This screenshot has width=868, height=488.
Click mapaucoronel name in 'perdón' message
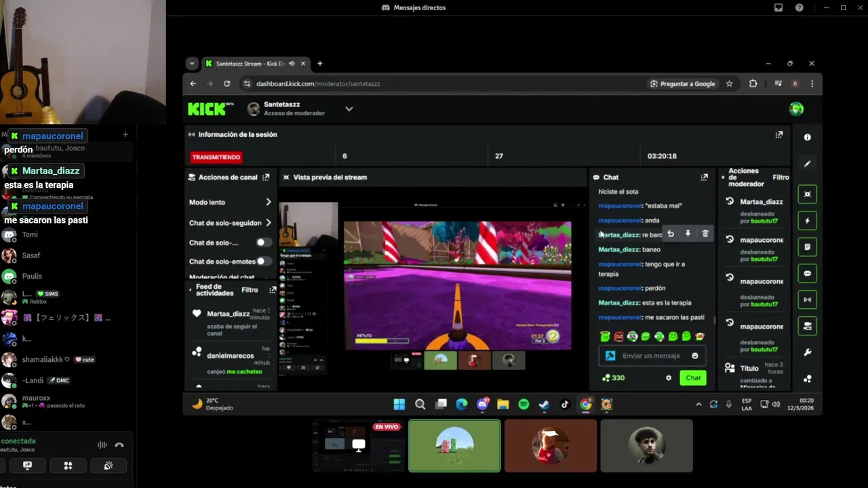620,288
